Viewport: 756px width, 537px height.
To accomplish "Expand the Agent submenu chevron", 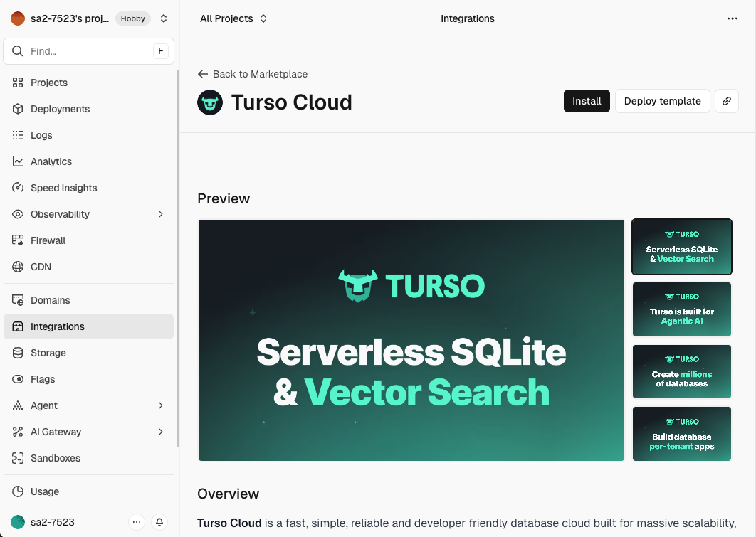I will pos(161,405).
